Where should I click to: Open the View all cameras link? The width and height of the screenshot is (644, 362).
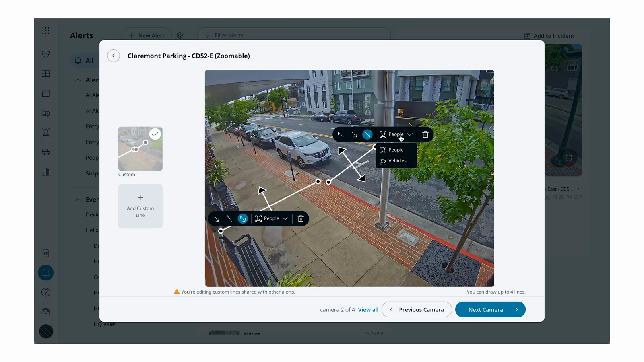click(368, 310)
